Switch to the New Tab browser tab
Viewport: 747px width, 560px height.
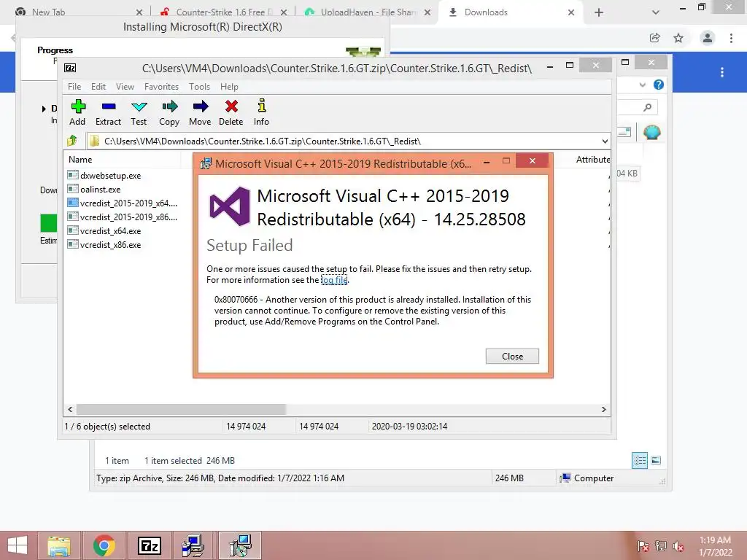click(x=79, y=12)
